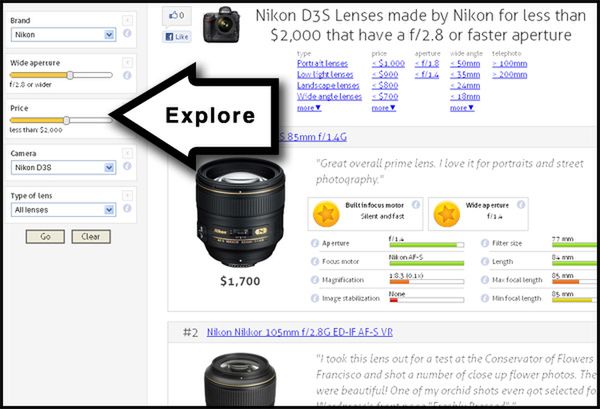Open the Wide angle lenses link
The width and height of the screenshot is (600, 409).
(x=329, y=97)
